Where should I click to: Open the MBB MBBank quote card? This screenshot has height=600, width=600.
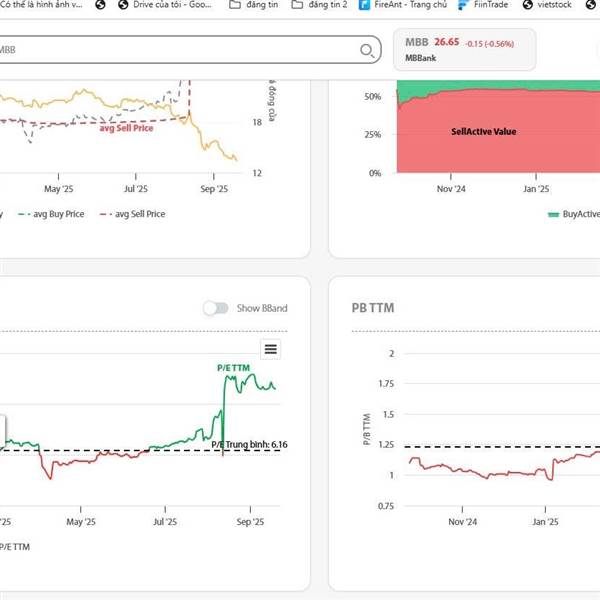click(x=464, y=50)
